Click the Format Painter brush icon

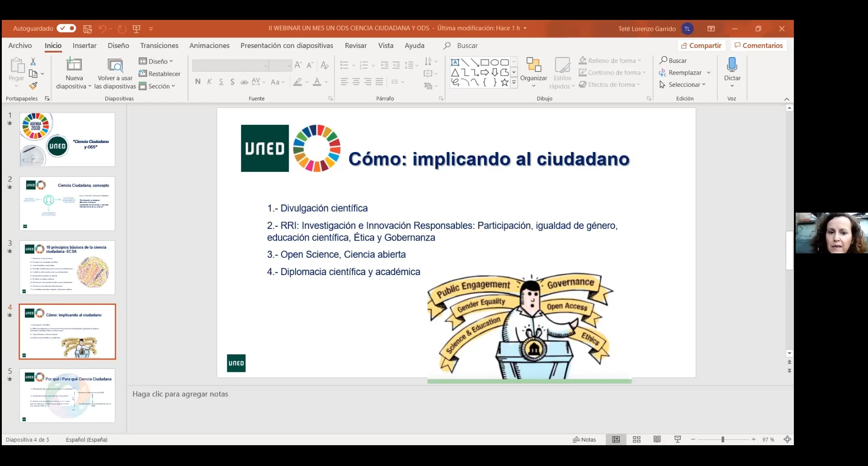tap(33, 86)
